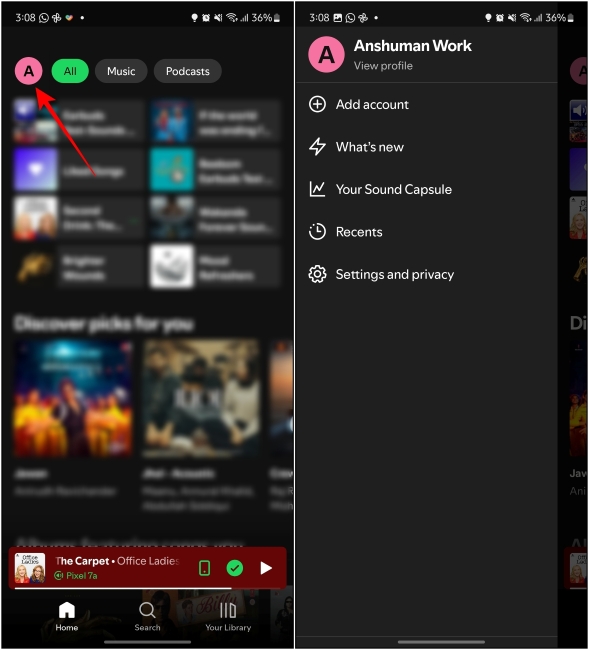Open the Home tab in the bottom navigation
Image resolution: width=589 pixels, height=650 pixels.
[x=67, y=617]
